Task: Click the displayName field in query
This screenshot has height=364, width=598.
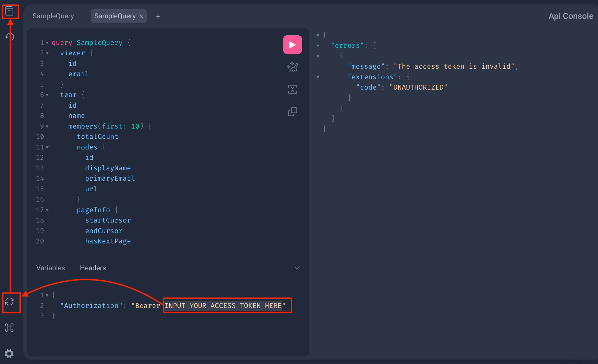Action: coord(108,168)
